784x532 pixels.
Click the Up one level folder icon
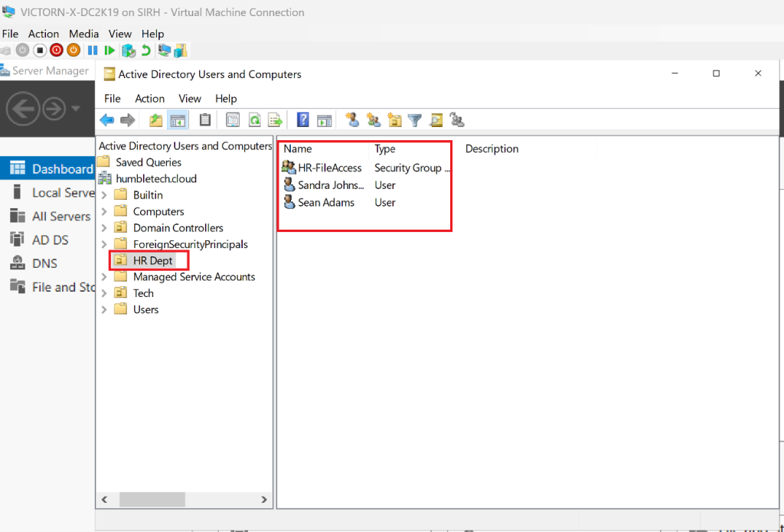[x=155, y=120]
